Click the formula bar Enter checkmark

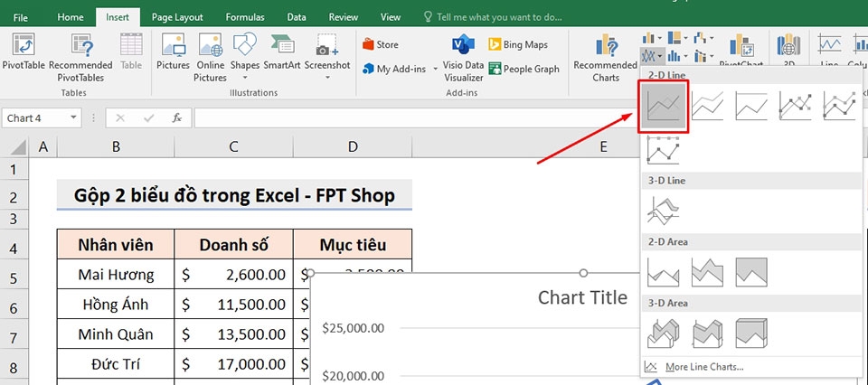tap(148, 117)
